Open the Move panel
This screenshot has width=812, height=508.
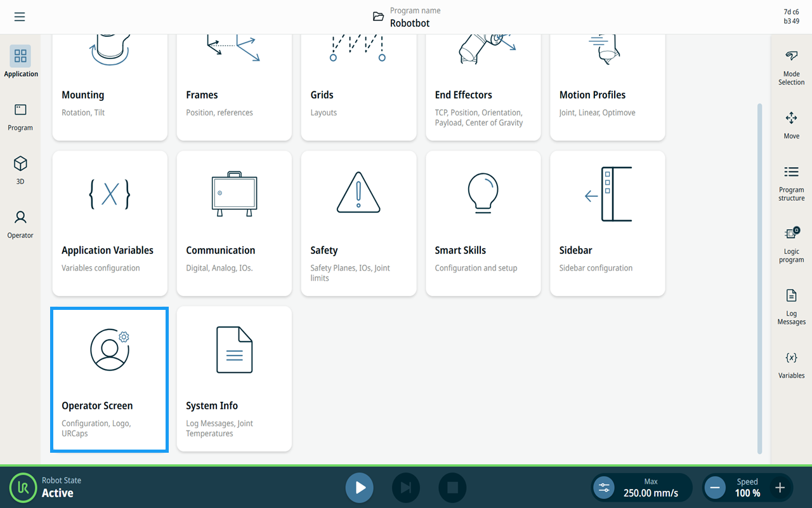[x=791, y=125]
